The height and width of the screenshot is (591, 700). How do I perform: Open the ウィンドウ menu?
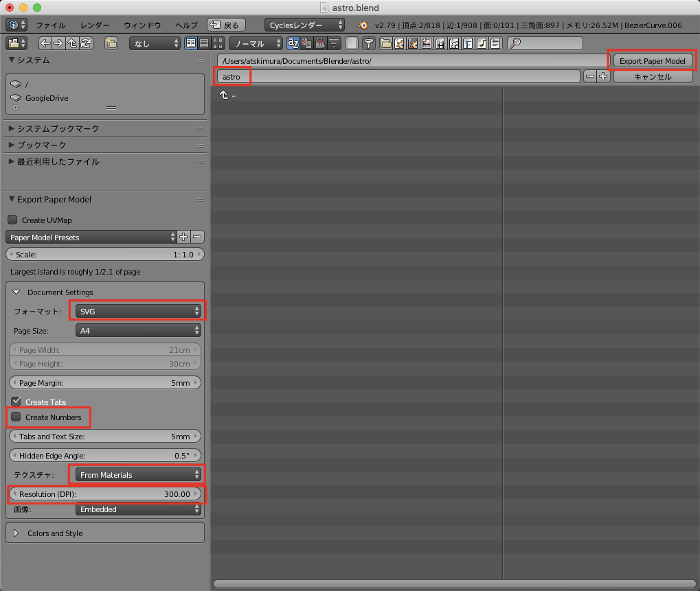[x=141, y=25]
